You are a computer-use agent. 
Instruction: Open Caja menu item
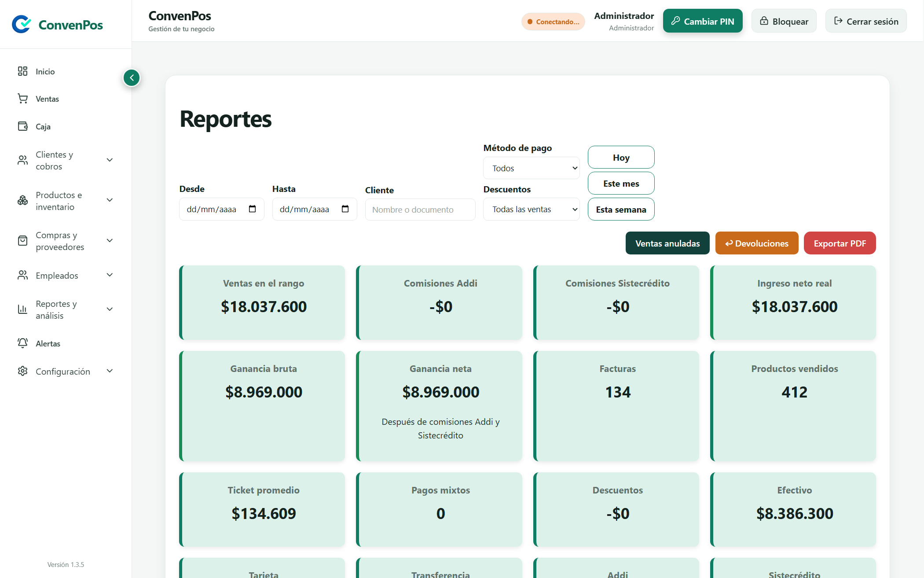pyautogui.click(x=66, y=126)
